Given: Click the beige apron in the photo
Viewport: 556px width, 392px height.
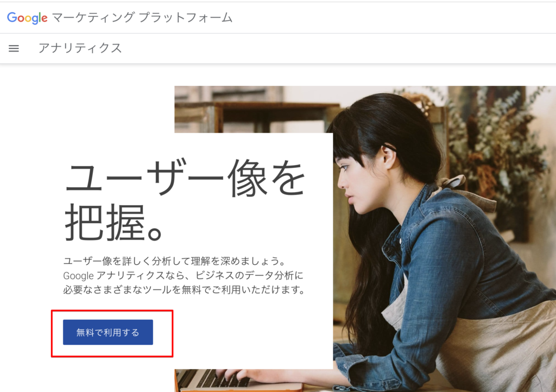Looking at the screenshot, I should pyautogui.click(x=496, y=355).
